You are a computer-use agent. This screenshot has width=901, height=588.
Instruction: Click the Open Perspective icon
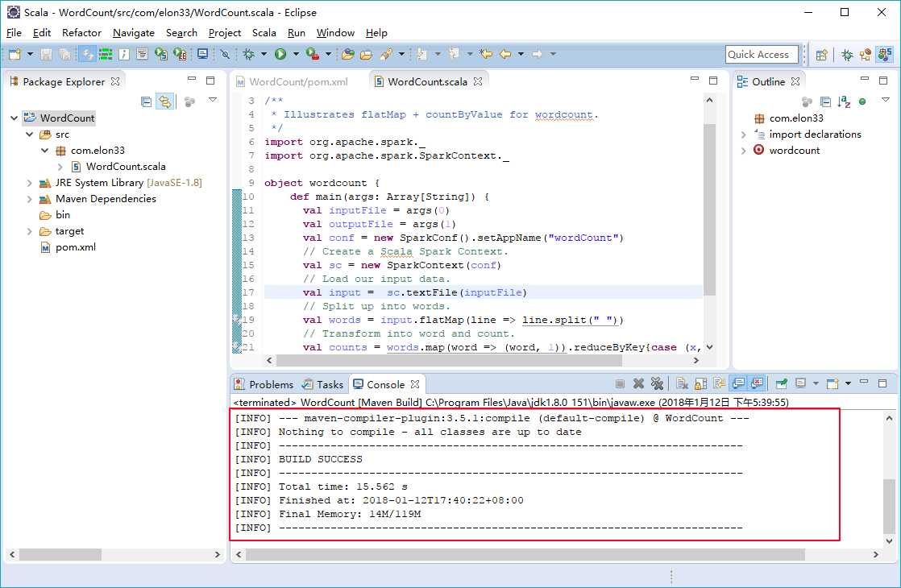pos(822,55)
